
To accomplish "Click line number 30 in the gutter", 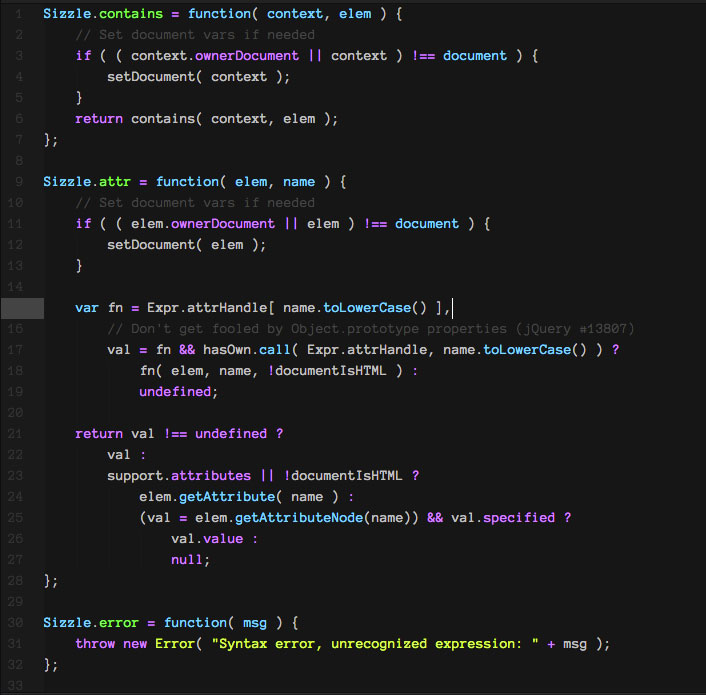I will [15, 623].
